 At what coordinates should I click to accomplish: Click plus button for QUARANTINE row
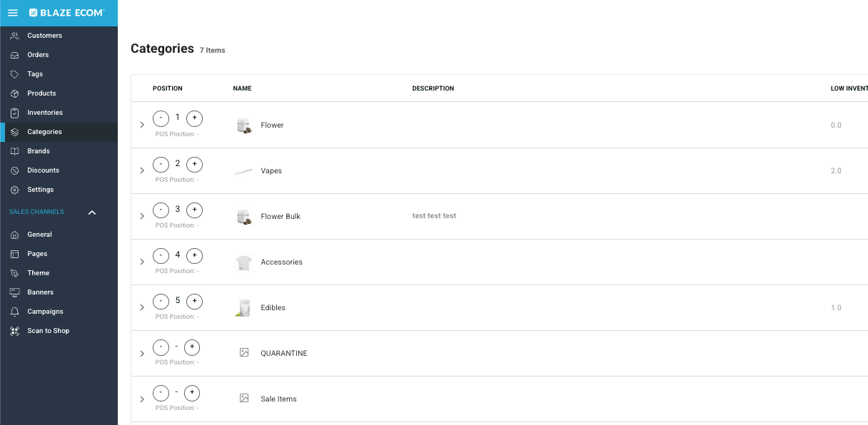[x=192, y=347]
